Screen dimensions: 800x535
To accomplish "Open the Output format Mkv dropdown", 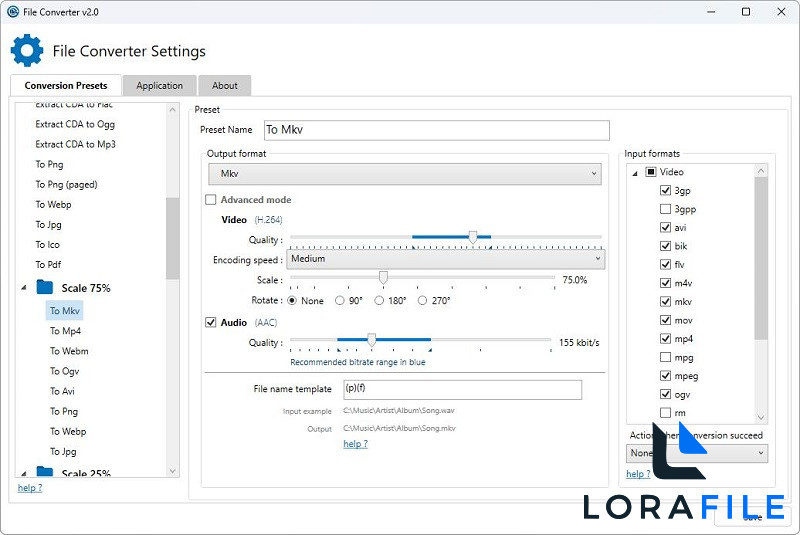I will pyautogui.click(x=405, y=174).
